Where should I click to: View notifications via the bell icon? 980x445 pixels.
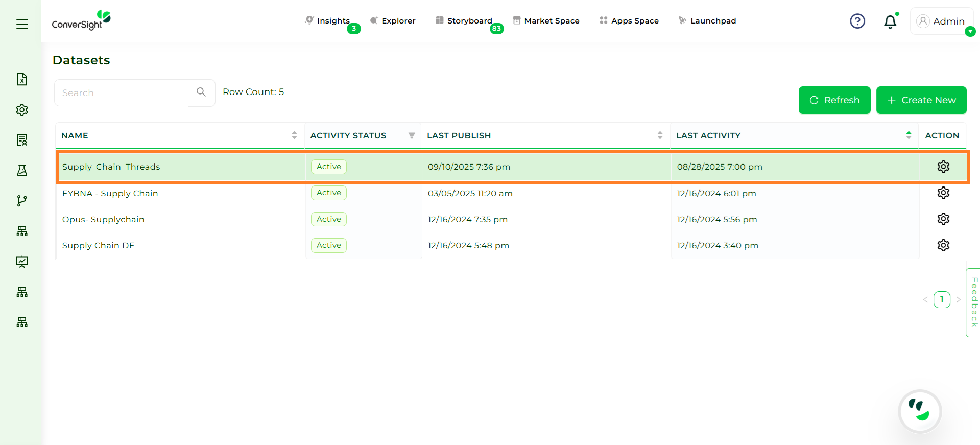(890, 21)
